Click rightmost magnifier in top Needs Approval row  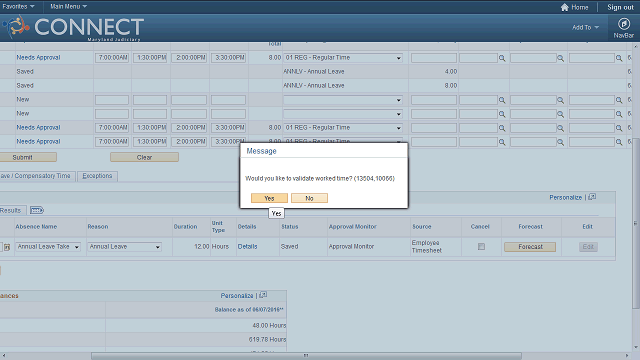pyautogui.click(x=619, y=58)
